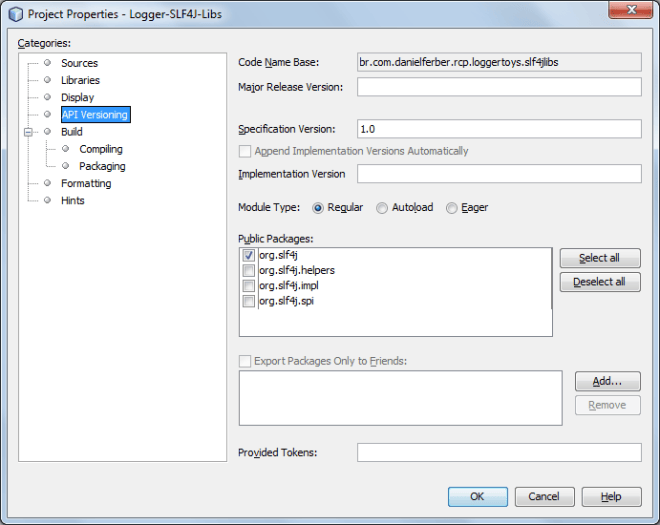Click the friends list box

coord(400,398)
